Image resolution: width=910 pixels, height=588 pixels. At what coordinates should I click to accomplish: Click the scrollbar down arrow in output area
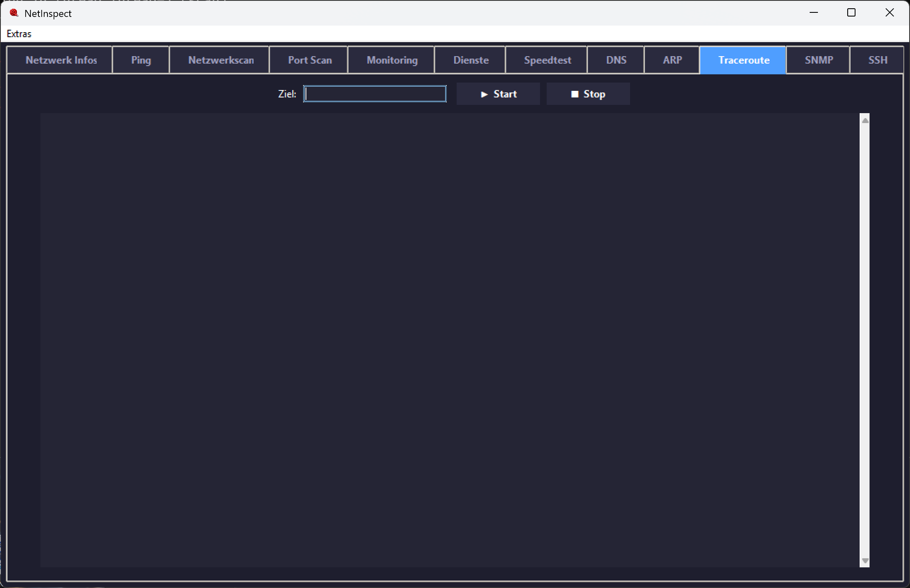(865, 561)
